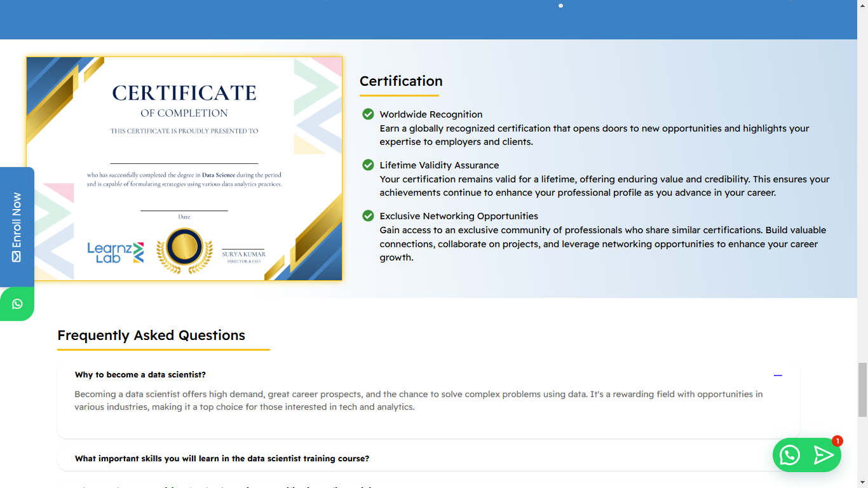Select the white carousel dot at top
The width and height of the screenshot is (868, 488).
pyautogui.click(x=560, y=6)
